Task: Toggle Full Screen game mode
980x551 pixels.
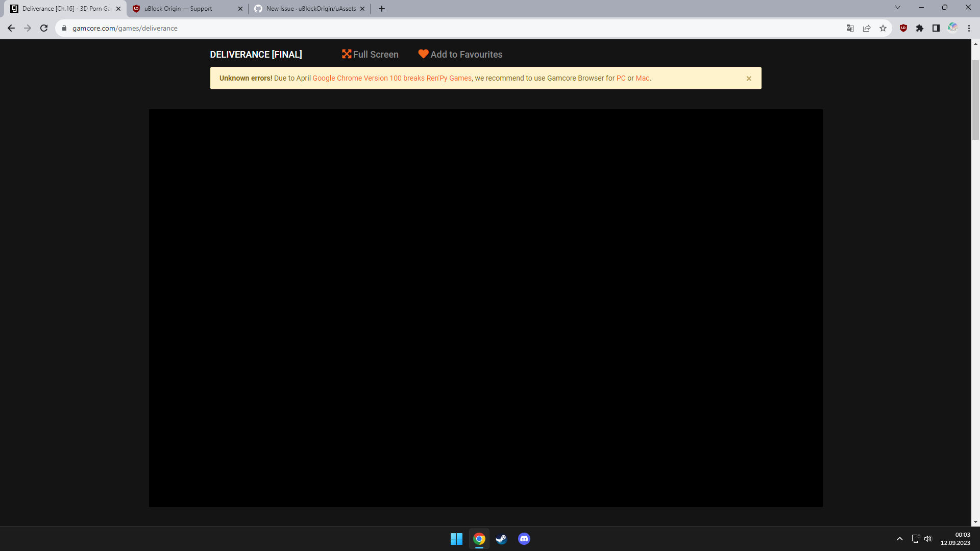Action: 370,54
